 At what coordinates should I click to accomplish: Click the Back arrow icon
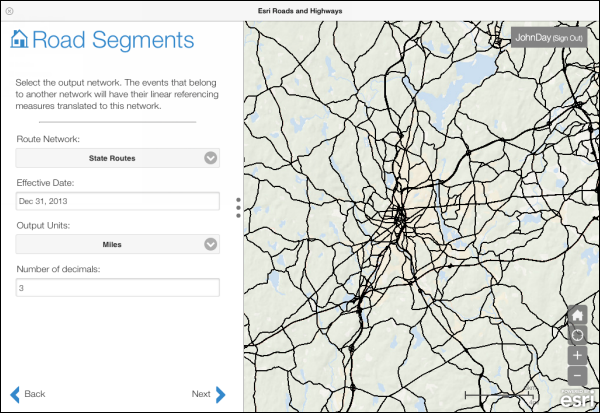pos(15,394)
